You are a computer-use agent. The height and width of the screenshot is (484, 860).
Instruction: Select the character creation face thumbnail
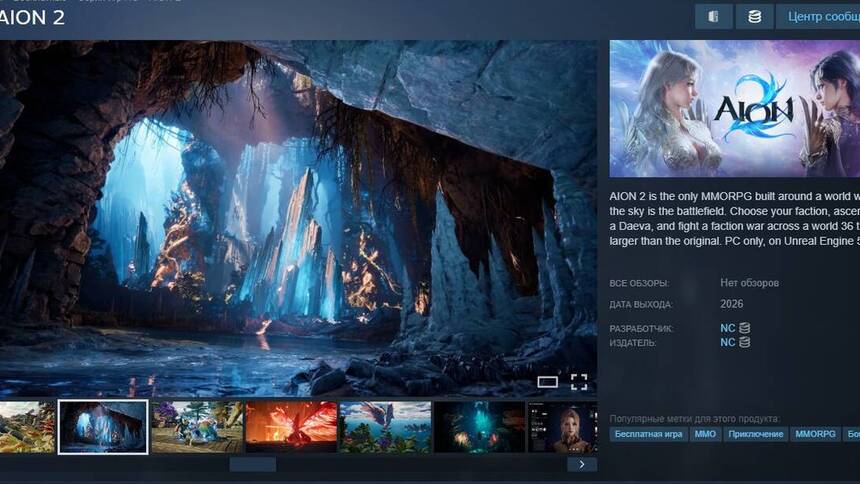563,427
